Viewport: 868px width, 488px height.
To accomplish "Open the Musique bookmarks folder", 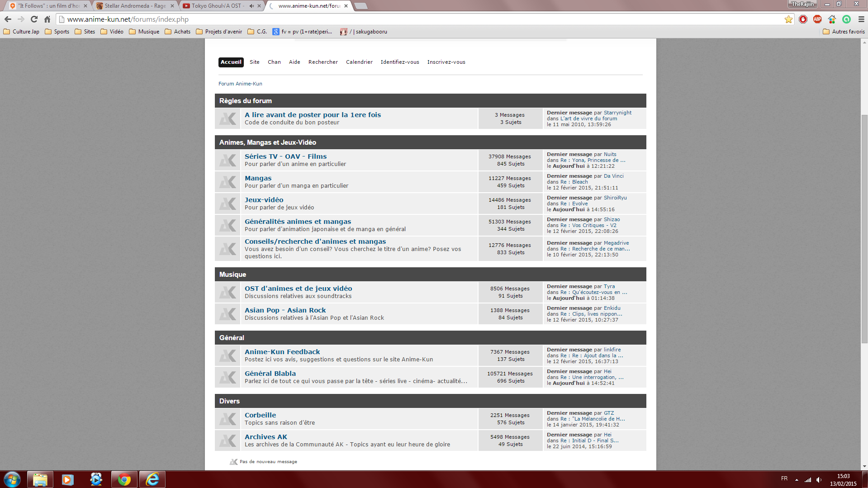I will pyautogui.click(x=144, y=32).
